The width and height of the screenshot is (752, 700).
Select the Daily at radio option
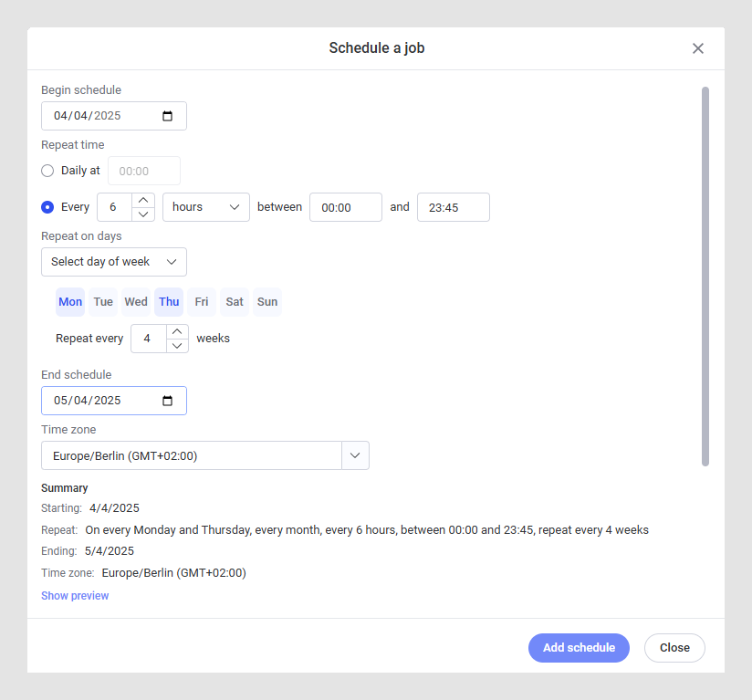pyautogui.click(x=48, y=171)
